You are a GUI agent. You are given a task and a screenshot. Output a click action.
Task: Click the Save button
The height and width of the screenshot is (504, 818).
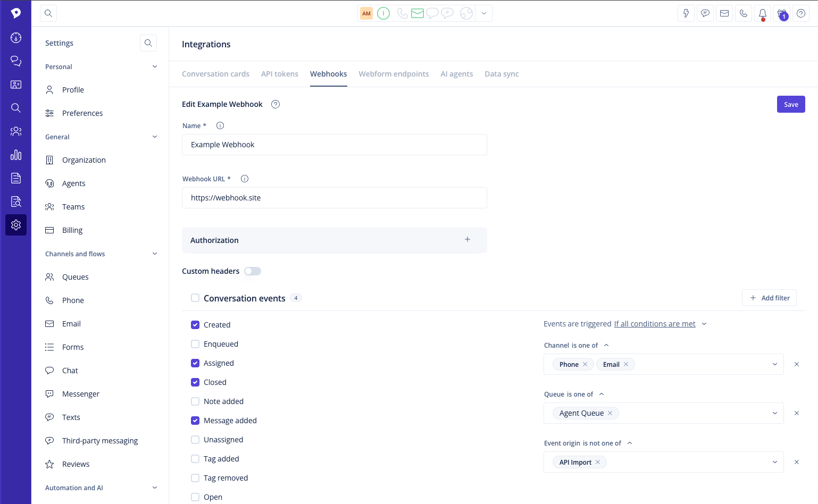click(790, 105)
